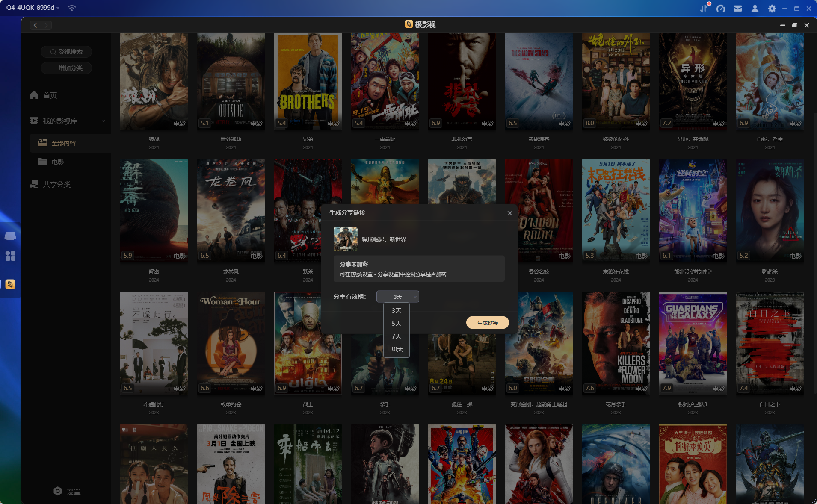
Task: Close the 生成分享链接 dialog
Action: [509, 213]
